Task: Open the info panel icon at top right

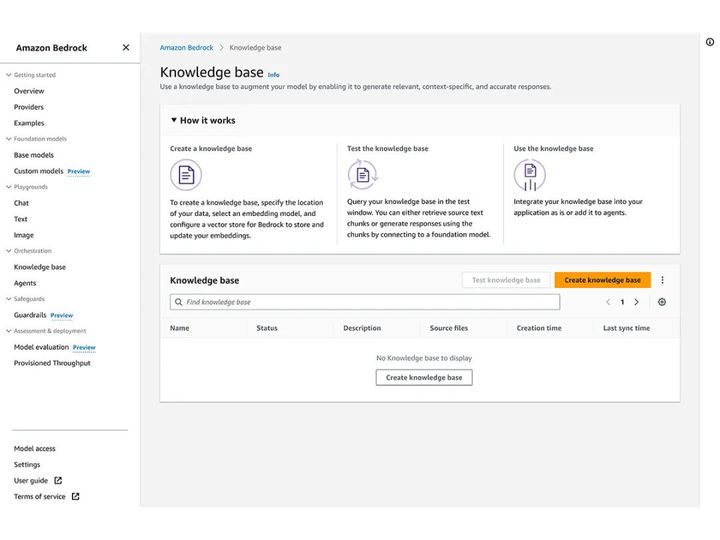Action: 710,42
